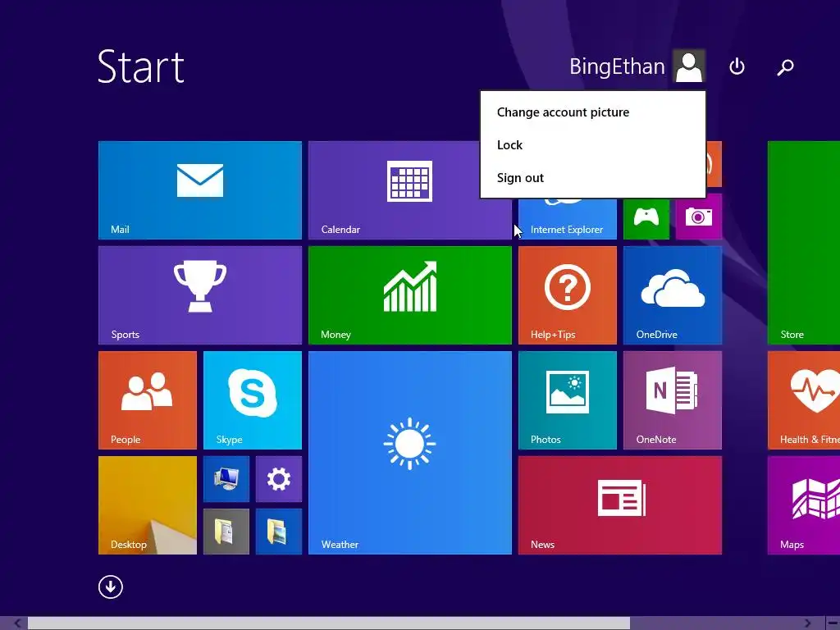Click the horizontal scrollbar thumb
Image resolution: width=840 pixels, height=630 pixels.
[x=328, y=623]
